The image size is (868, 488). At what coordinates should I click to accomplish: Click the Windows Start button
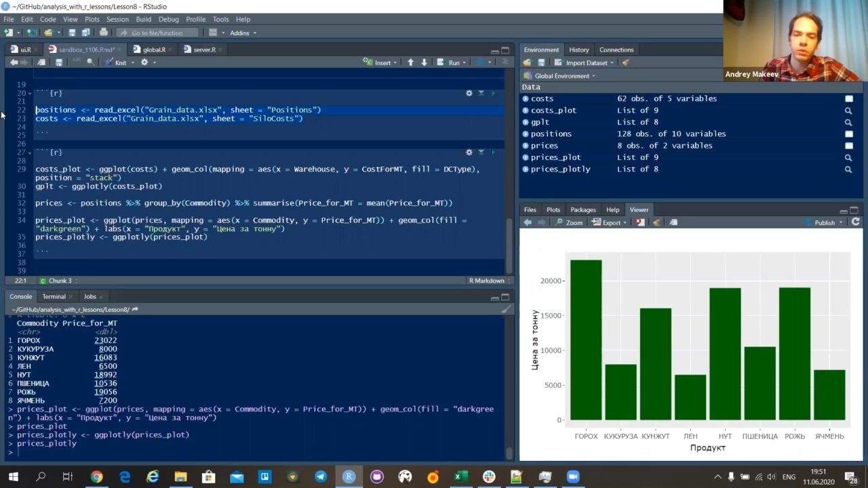tap(13, 476)
